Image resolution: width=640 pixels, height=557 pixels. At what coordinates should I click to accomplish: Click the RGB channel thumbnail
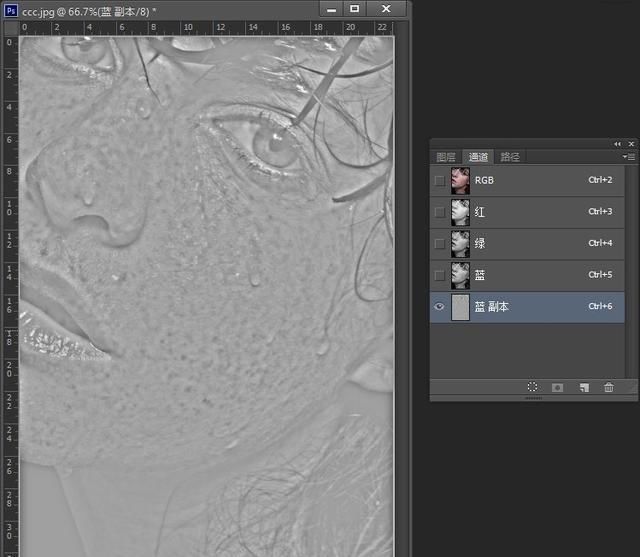tap(461, 181)
